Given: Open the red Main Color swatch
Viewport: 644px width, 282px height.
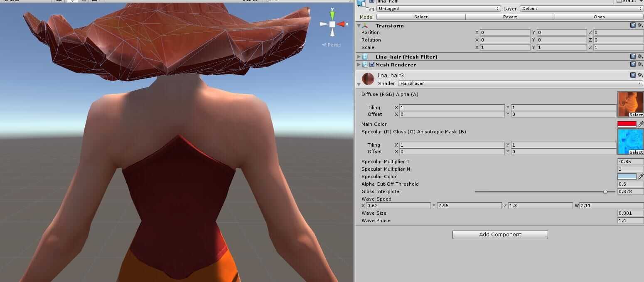Looking at the screenshot, I should click(x=627, y=124).
